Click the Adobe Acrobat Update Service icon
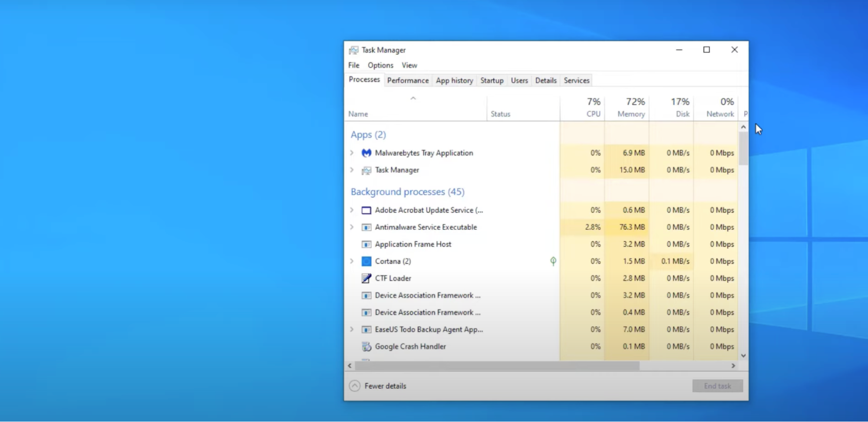Viewport: 868px width, 422px height. point(366,210)
